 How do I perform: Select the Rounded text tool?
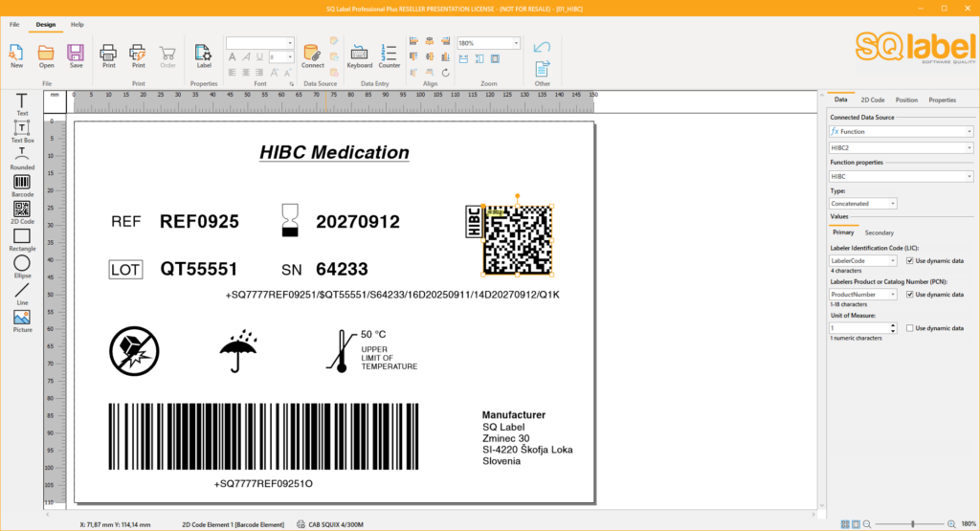(x=21, y=157)
